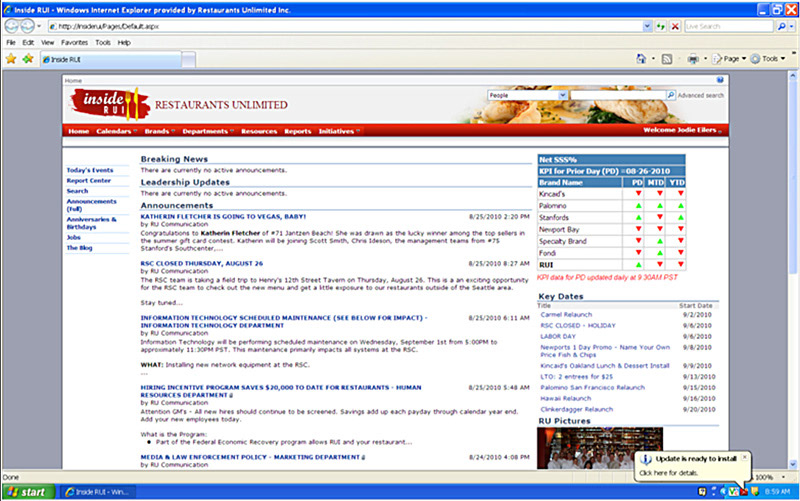
Task: Click the Stop loading red X icon
Action: (675, 26)
